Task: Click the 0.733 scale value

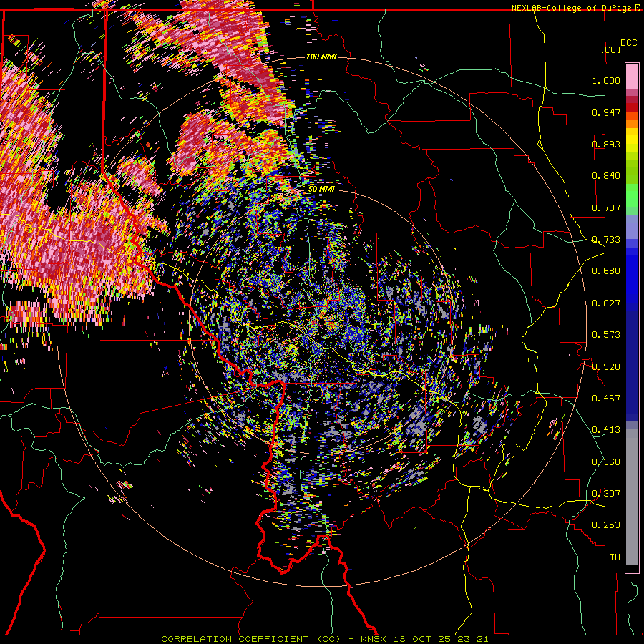Action: (x=606, y=239)
